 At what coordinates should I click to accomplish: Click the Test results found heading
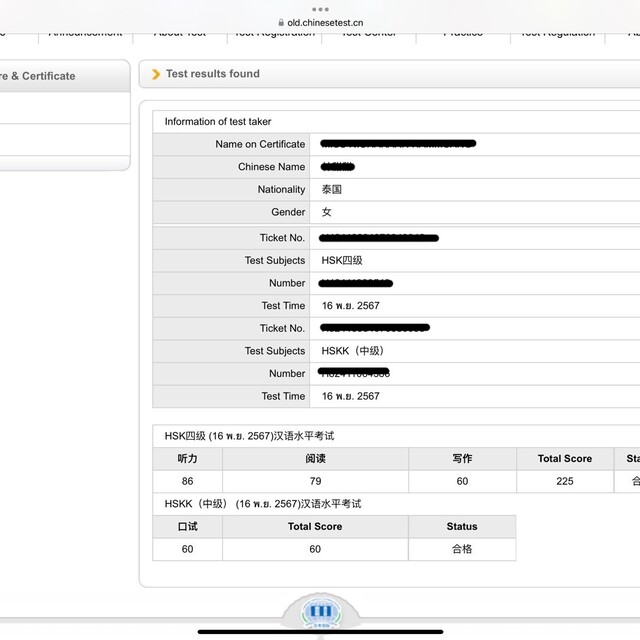pyautogui.click(x=212, y=74)
